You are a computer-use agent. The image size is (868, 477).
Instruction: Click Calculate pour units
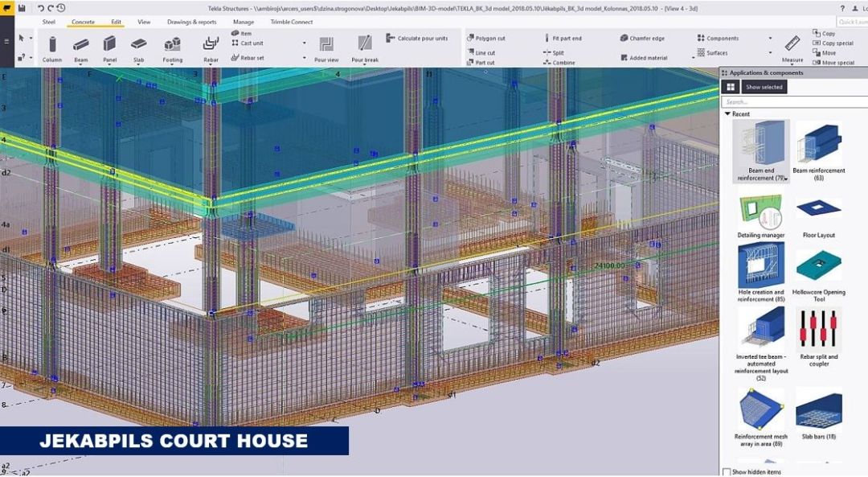coord(417,38)
